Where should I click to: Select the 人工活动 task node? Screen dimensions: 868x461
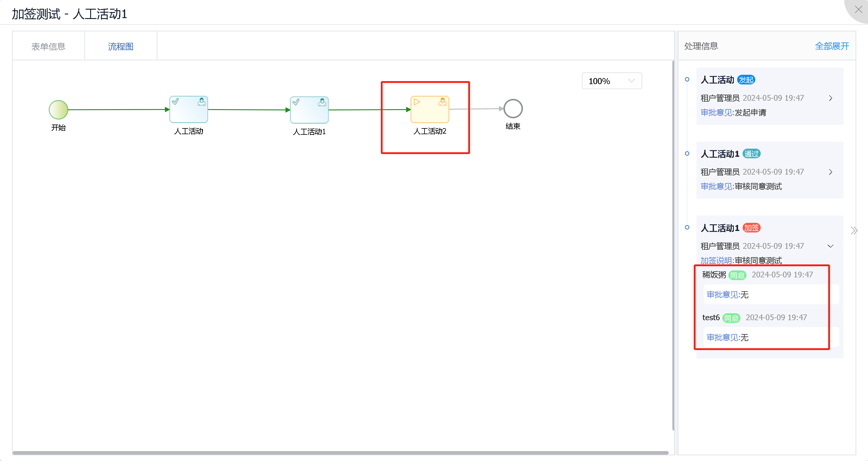[x=188, y=110]
